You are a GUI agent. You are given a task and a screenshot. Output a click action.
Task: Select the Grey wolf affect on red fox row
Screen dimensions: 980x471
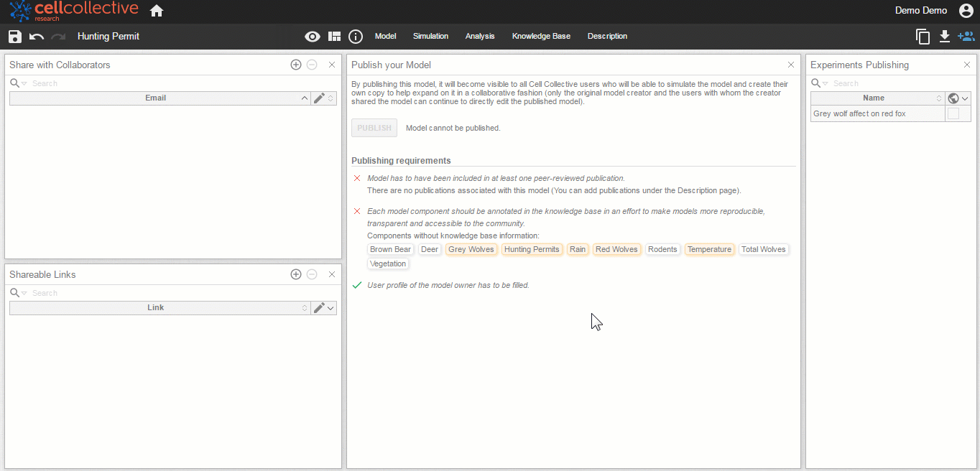[891, 113]
